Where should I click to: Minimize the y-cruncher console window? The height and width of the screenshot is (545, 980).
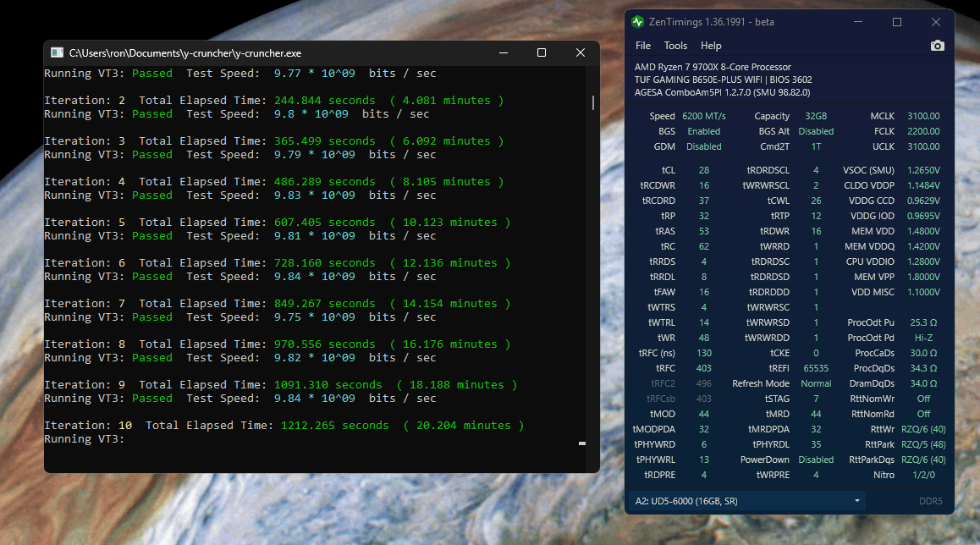tap(503, 52)
